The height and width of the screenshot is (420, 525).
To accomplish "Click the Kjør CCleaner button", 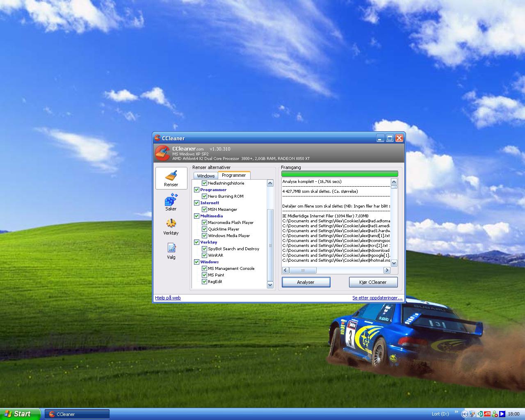I will 373,282.
